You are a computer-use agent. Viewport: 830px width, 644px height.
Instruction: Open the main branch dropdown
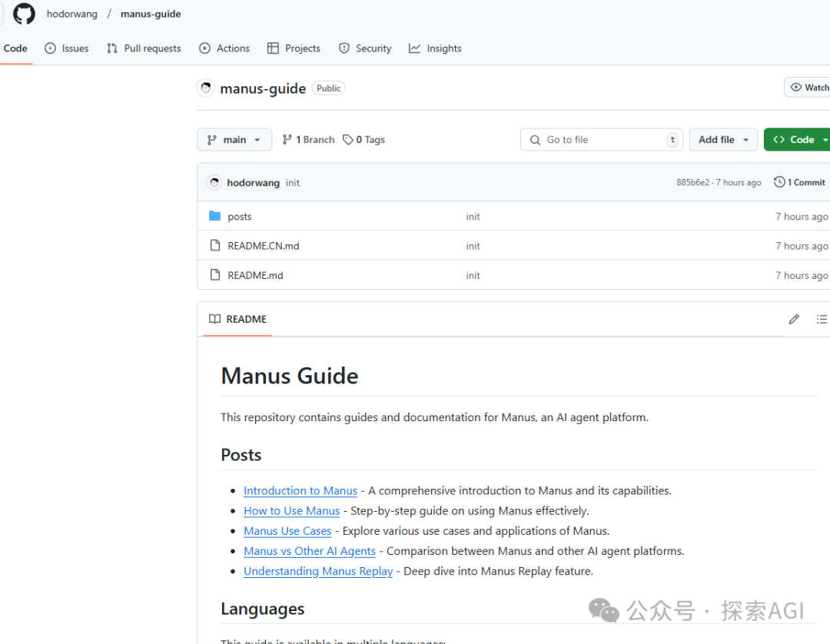coord(234,140)
